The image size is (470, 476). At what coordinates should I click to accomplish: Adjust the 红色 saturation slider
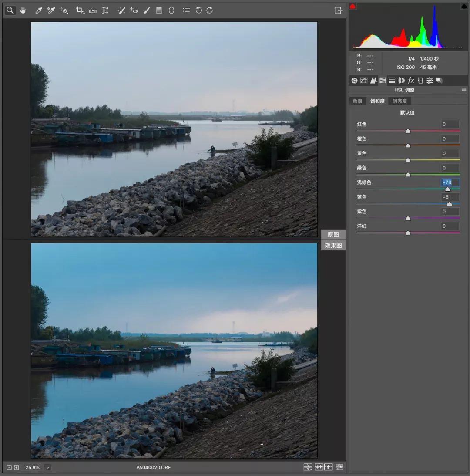408,131
